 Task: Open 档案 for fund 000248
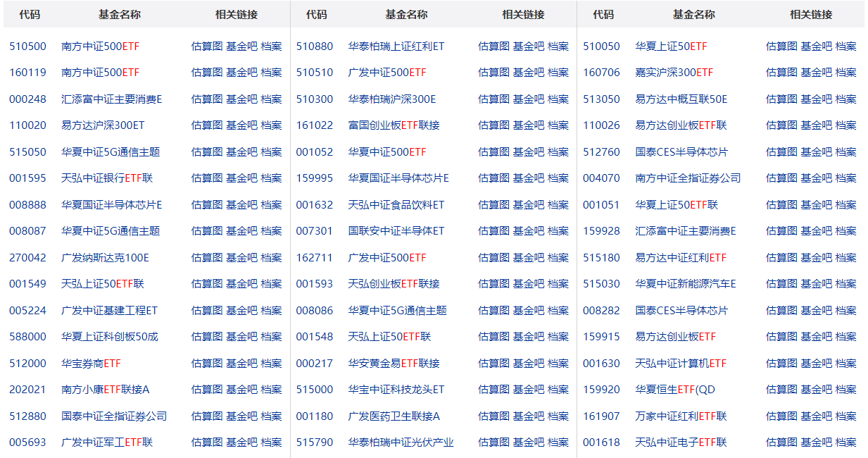pos(271,99)
